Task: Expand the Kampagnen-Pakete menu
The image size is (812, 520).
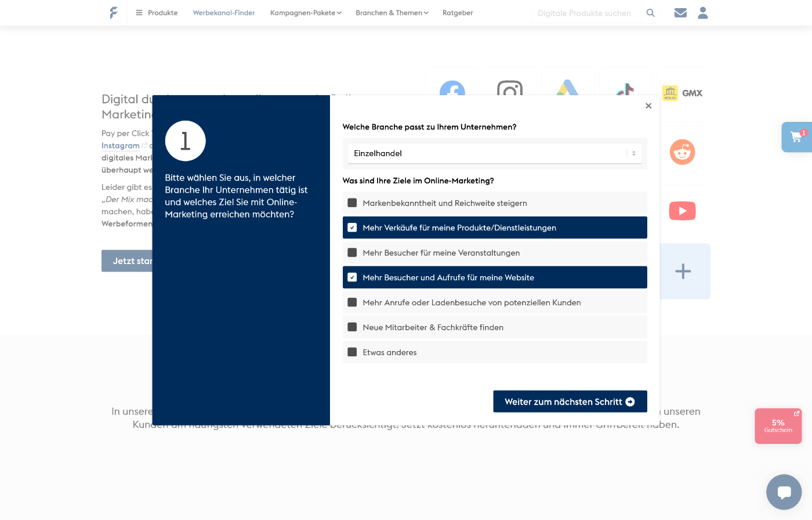Action: [306, 13]
